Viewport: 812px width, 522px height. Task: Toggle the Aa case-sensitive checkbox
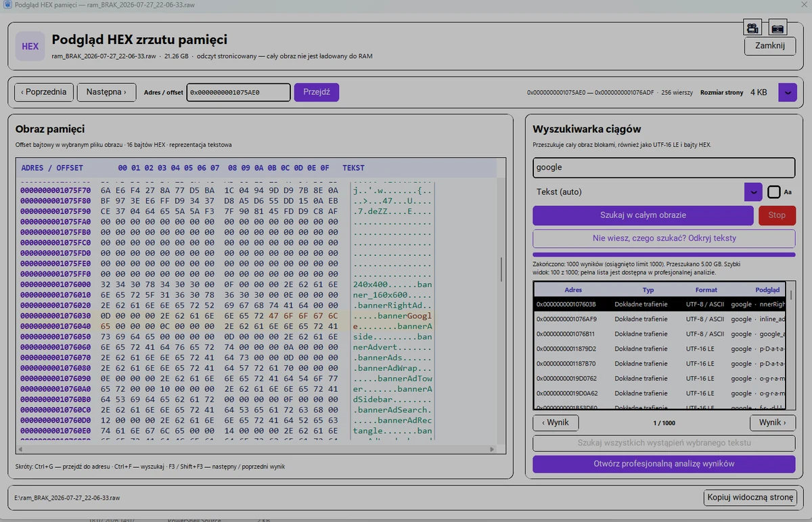point(774,192)
